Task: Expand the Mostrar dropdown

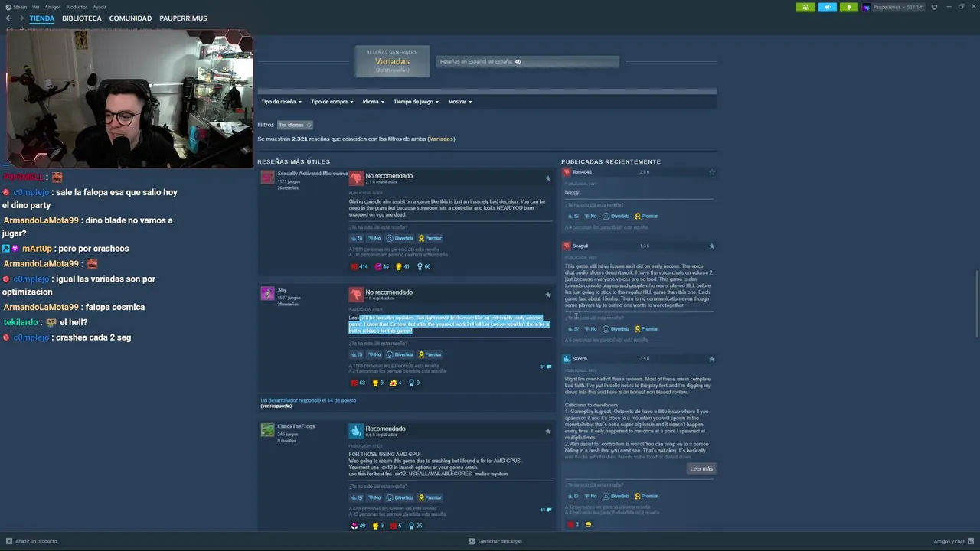Action: 459,101
